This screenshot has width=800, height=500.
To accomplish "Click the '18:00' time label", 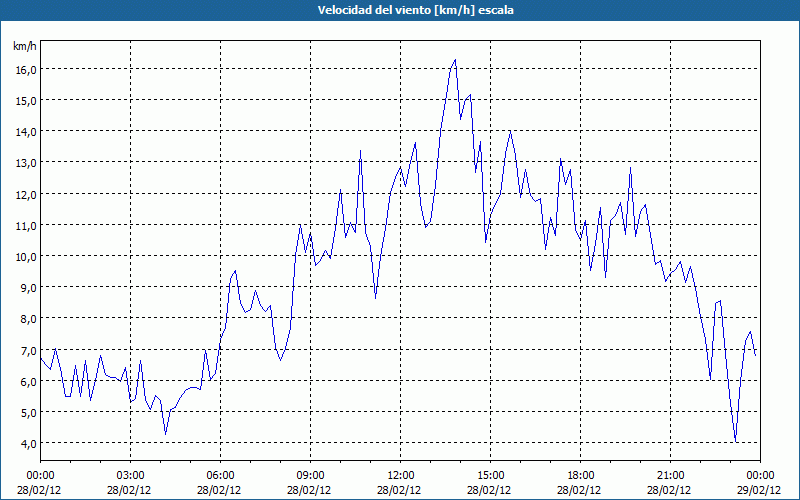I will pyautogui.click(x=581, y=476).
